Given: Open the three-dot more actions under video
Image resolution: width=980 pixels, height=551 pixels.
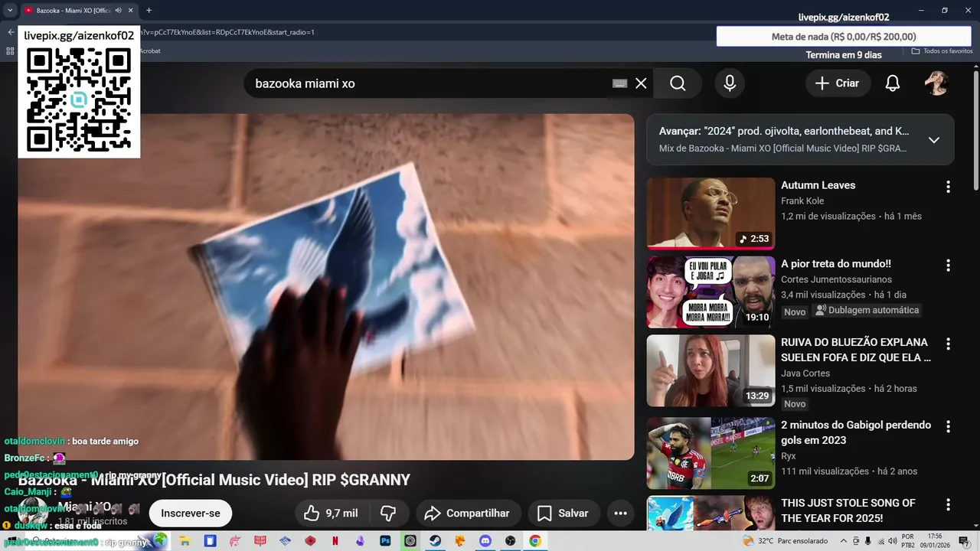Looking at the screenshot, I should pyautogui.click(x=621, y=514).
